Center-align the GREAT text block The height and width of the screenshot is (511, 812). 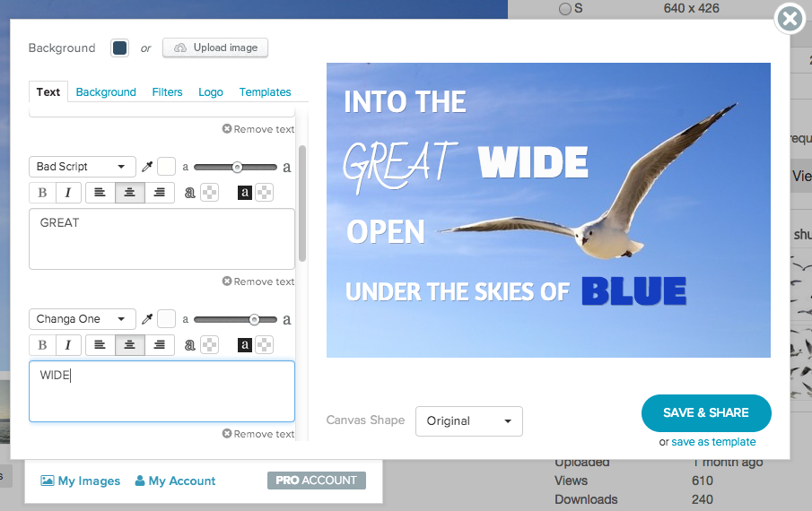[x=129, y=193]
